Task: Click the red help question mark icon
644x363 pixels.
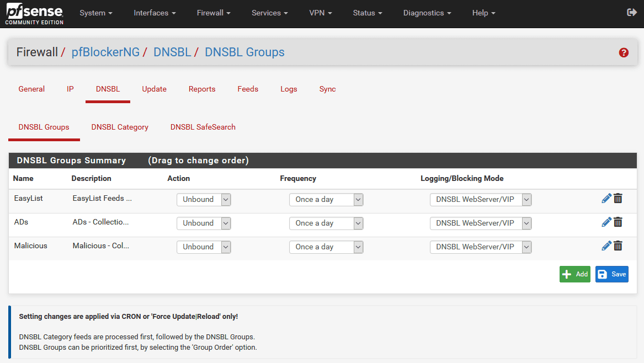Action: click(624, 52)
